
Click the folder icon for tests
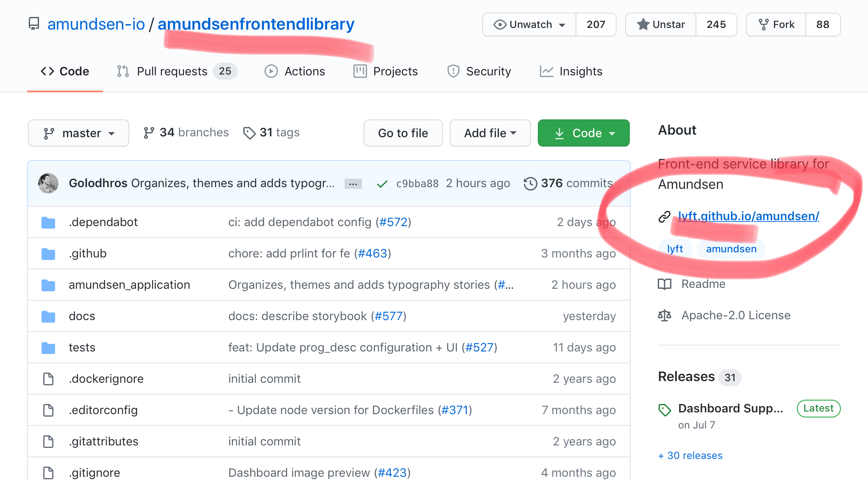click(x=48, y=348)
